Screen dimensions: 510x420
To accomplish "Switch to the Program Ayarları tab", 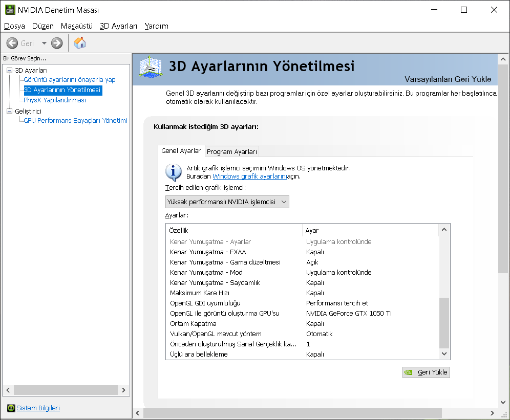I will point(232,151).
